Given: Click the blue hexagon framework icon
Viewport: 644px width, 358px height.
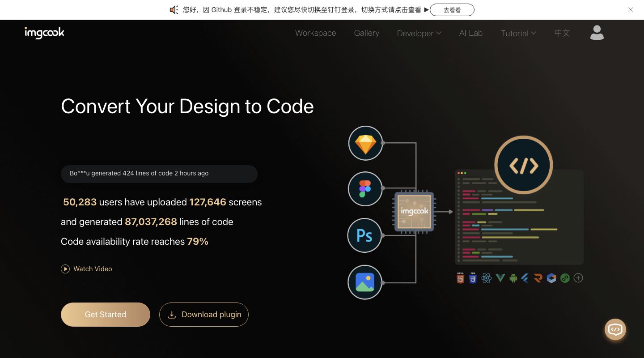Looking at the screenshot, I should point(551,278).
